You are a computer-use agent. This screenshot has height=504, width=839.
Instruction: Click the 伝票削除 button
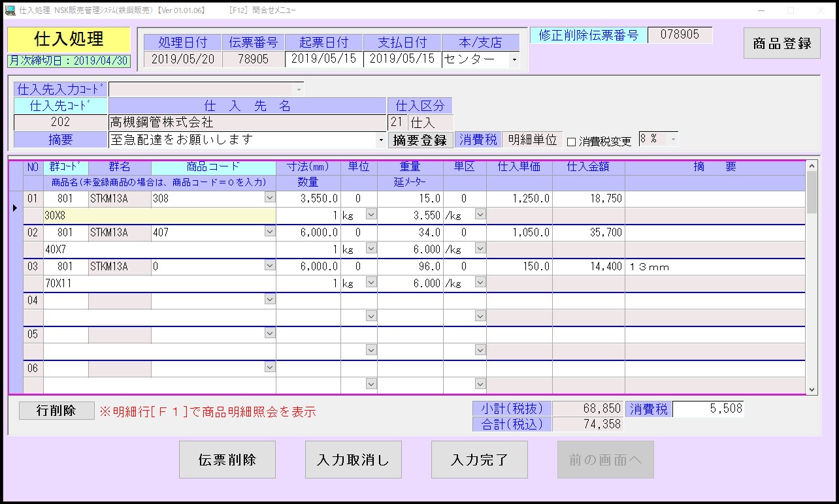pos(227,460)
